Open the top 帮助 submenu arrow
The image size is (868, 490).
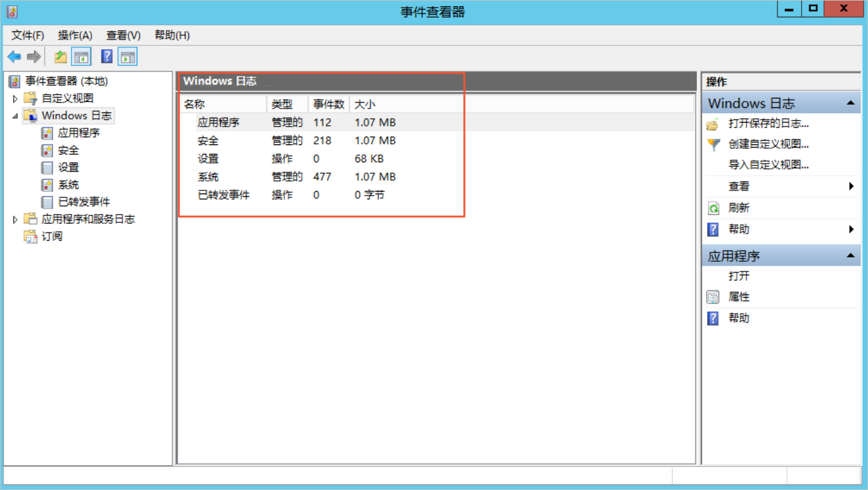[851, 229]
